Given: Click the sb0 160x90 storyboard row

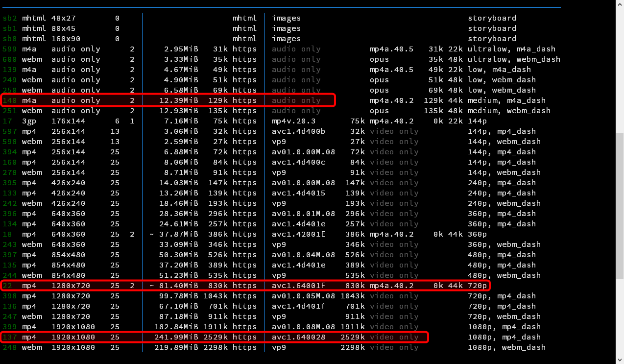Looking at the screenshot, I should 147,38.
